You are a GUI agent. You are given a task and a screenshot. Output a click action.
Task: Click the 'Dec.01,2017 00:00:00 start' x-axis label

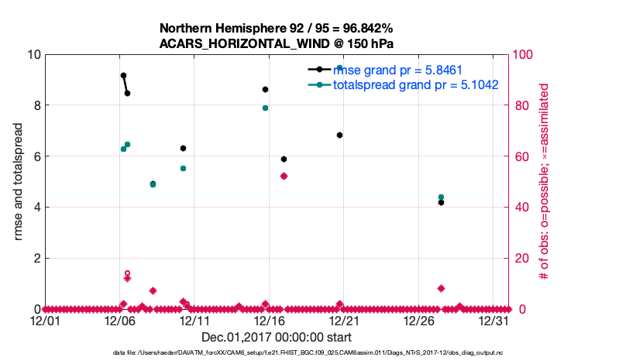(277, 337)
